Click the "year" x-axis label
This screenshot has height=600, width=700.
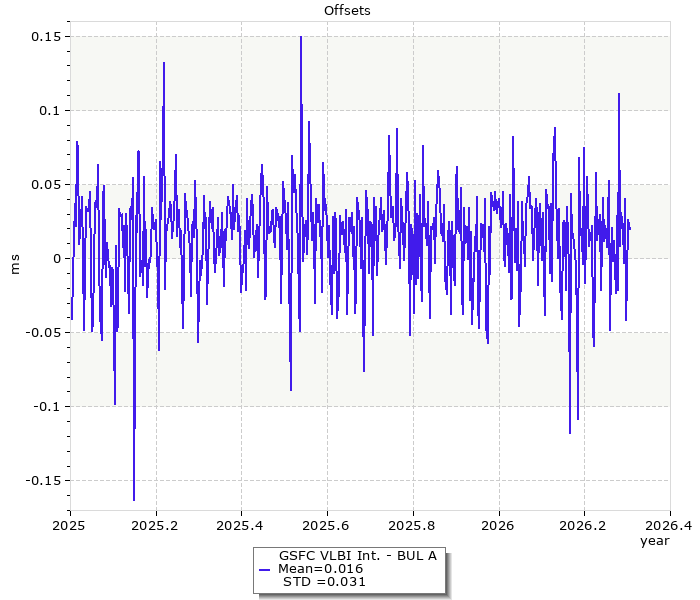coord(654,540)
